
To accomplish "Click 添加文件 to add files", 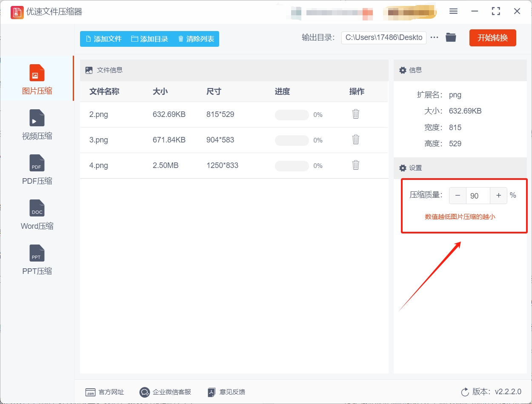I will tap(104, 38).
